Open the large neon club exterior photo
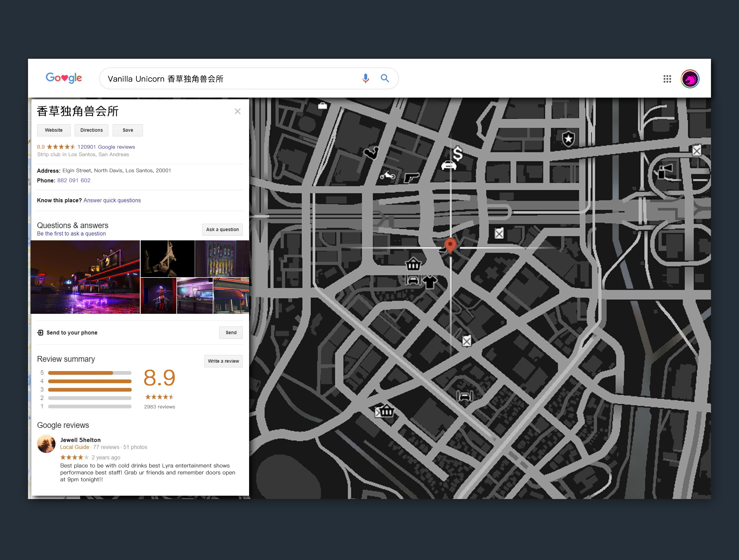The height and width of the screenshot is (560, 739). tap(85, 277)
